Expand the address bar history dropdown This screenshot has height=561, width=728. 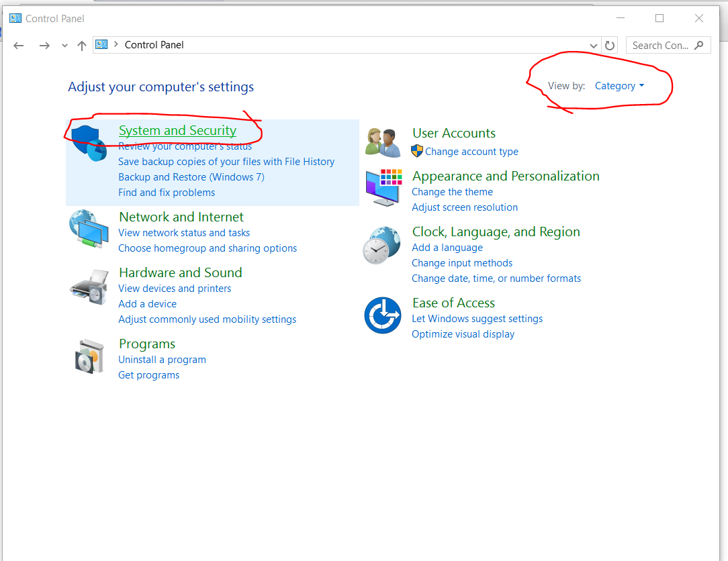[593, 46]
